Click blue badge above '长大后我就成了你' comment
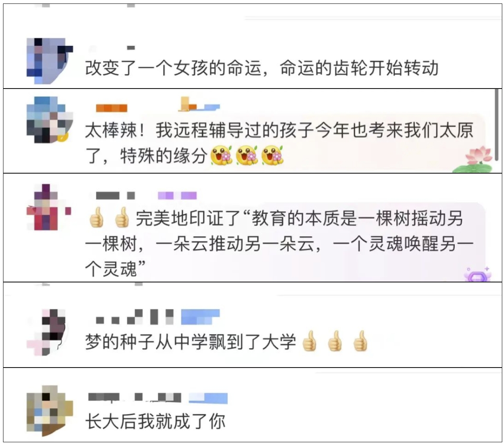The height and width of the screenshot is (444, 504). click(208, 398)
